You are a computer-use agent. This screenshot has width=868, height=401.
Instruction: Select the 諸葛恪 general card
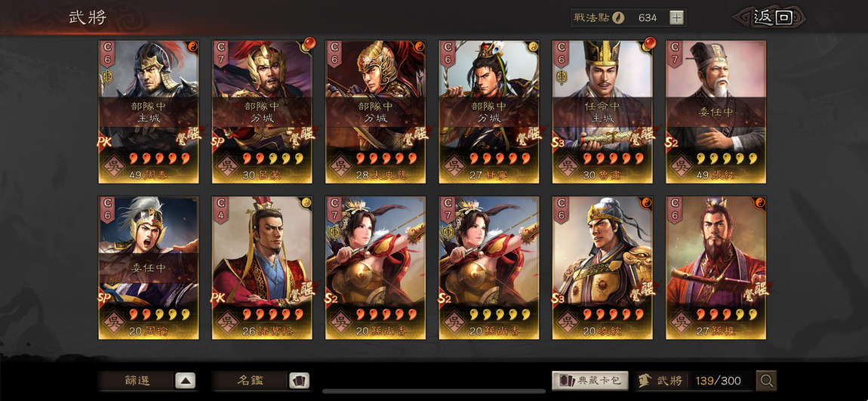(x=262, y=267)
